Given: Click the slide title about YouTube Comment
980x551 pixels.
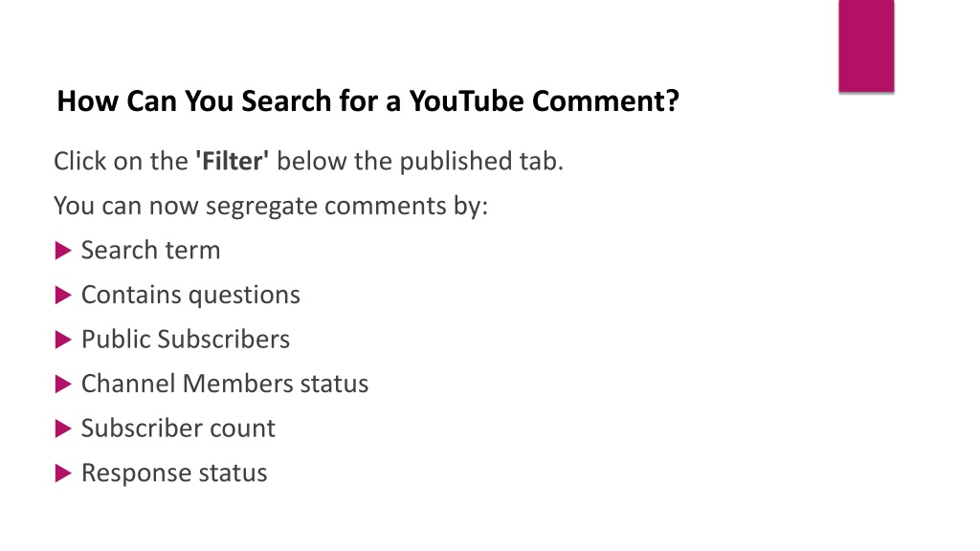Looking at the screenshot, I should click(x=367, y=101).
